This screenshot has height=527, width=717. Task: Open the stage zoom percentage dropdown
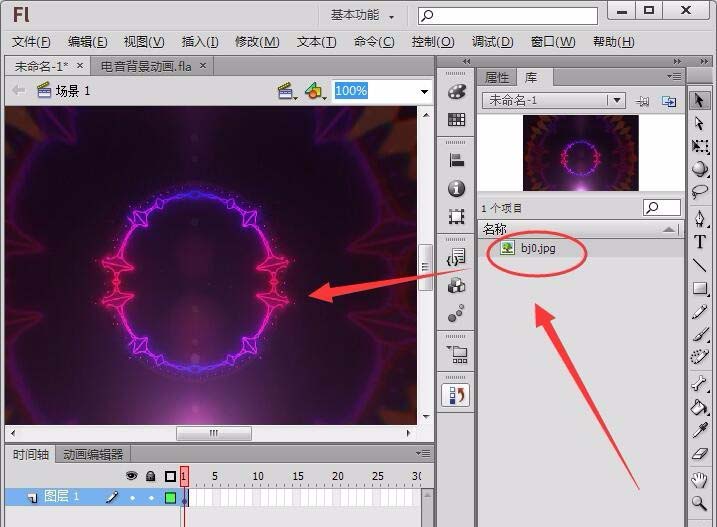pyautogui.click(x=424, y=91)
